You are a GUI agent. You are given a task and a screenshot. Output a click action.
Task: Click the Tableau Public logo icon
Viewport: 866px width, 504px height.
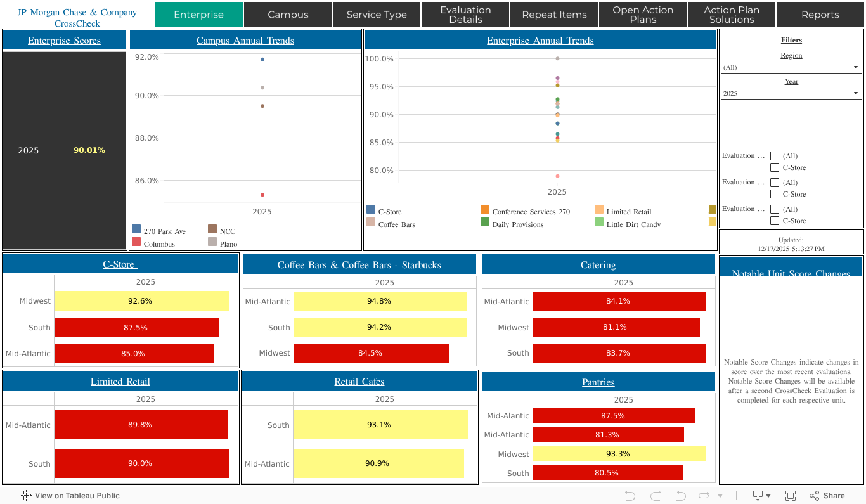27,496
